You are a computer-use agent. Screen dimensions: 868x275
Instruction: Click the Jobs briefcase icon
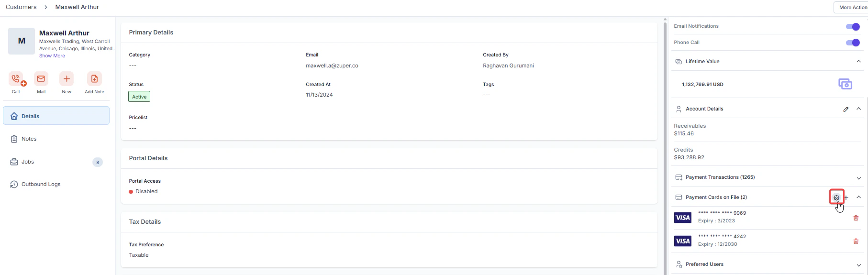tap(14, 162)
